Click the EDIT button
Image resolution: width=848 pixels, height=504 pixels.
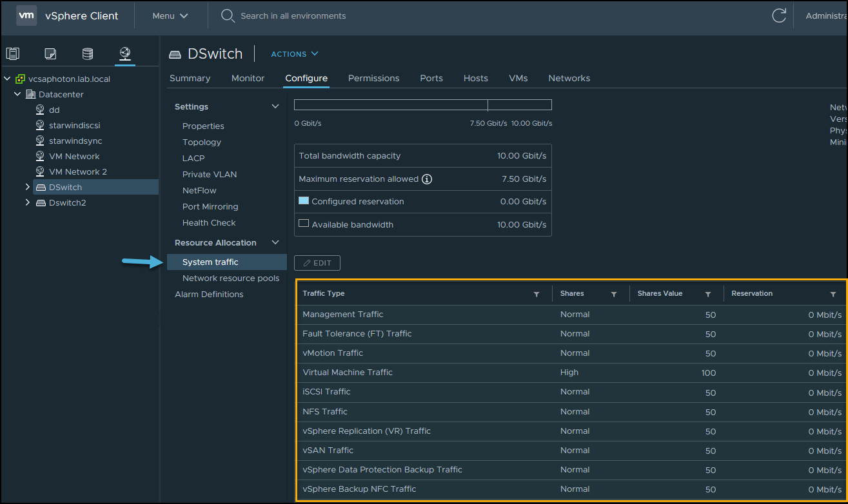click(x=317, y=263)
